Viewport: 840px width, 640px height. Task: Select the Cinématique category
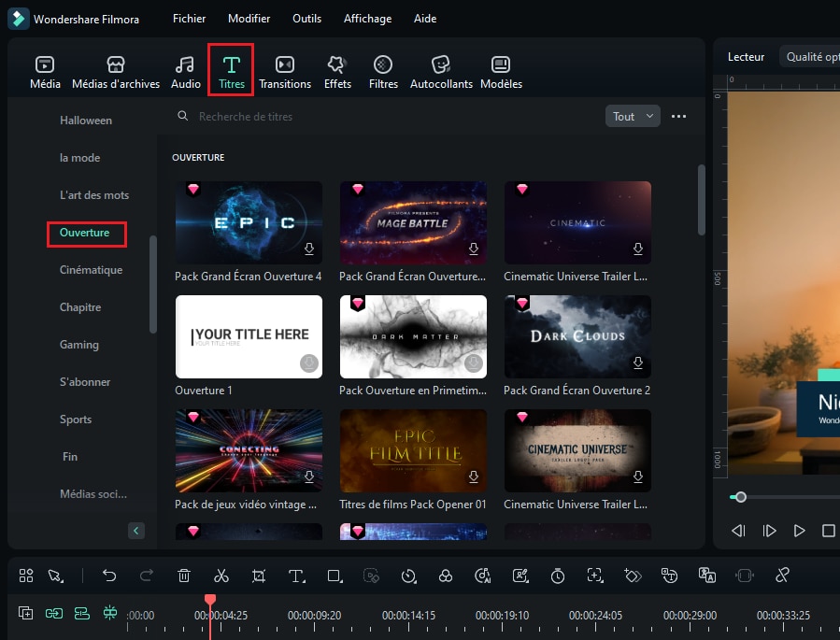coord(91,270)
